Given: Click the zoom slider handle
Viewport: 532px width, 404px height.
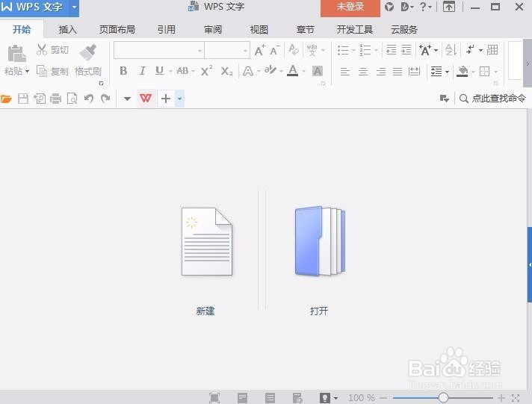Looking at the screenshot, I should 443,397.
